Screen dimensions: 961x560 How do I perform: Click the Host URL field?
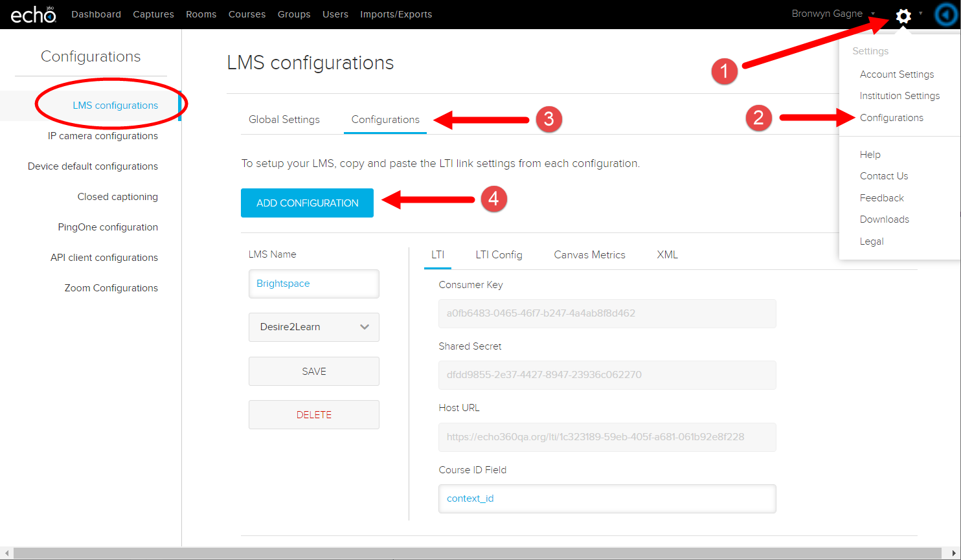(607, 437)
